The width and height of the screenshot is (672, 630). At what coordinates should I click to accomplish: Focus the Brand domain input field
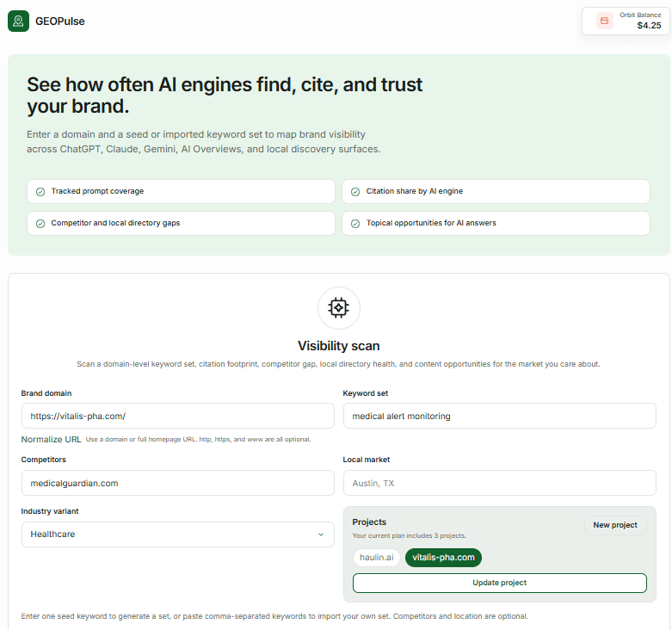[178, 416]
